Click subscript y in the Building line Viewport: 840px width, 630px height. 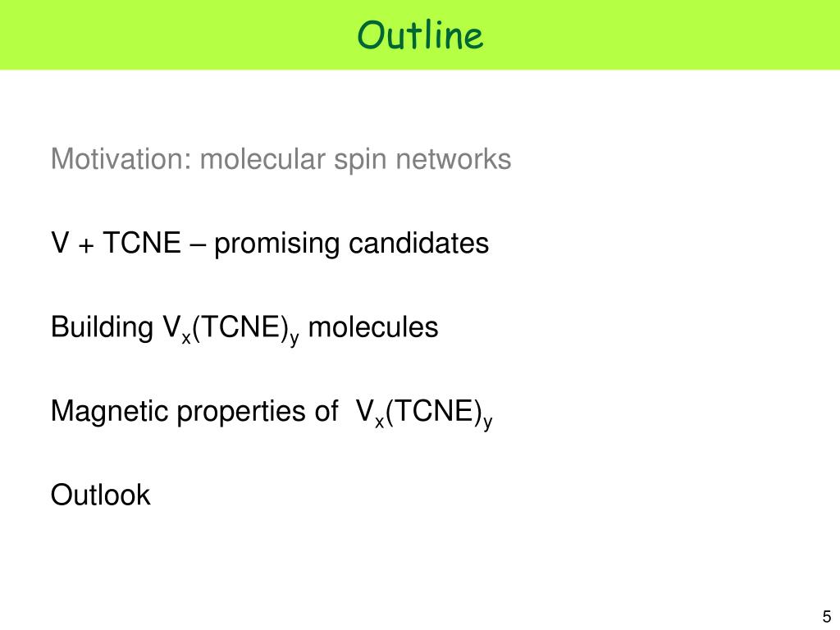coord(294,339)
